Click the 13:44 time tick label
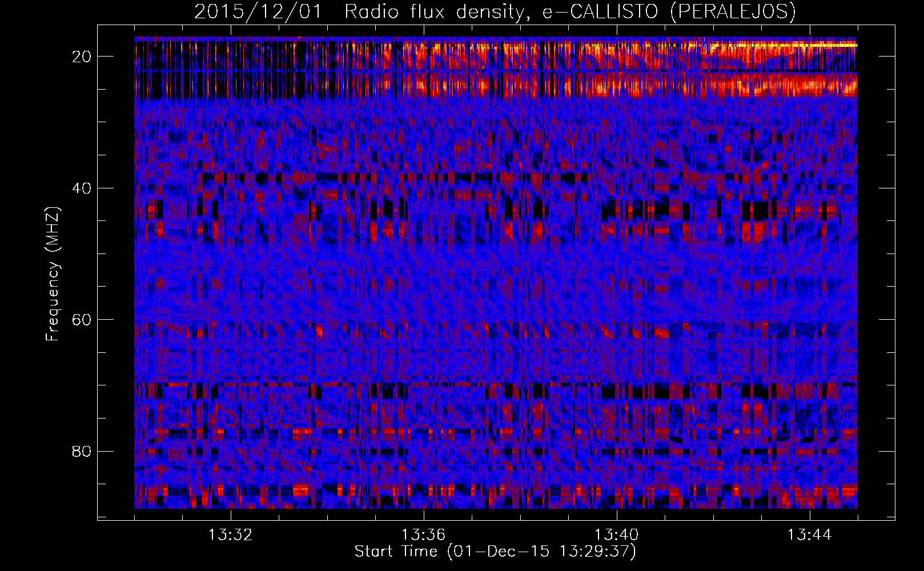 pyautogui.click(x=810, y=535)
